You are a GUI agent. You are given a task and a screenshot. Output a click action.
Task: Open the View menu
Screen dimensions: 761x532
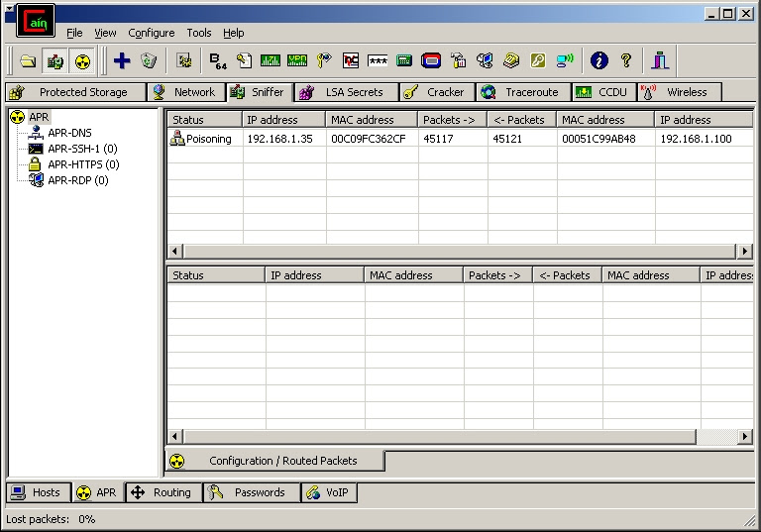[x=105, y=33]
